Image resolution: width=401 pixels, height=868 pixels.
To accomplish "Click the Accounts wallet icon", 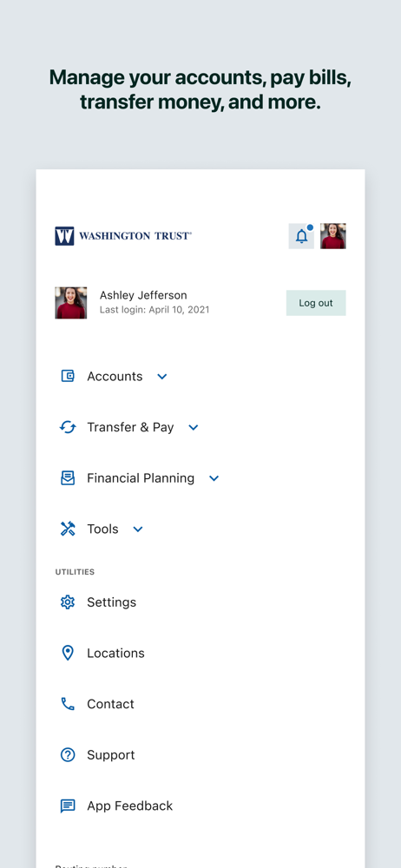I will pyautogui.click(x=68, y=377).
